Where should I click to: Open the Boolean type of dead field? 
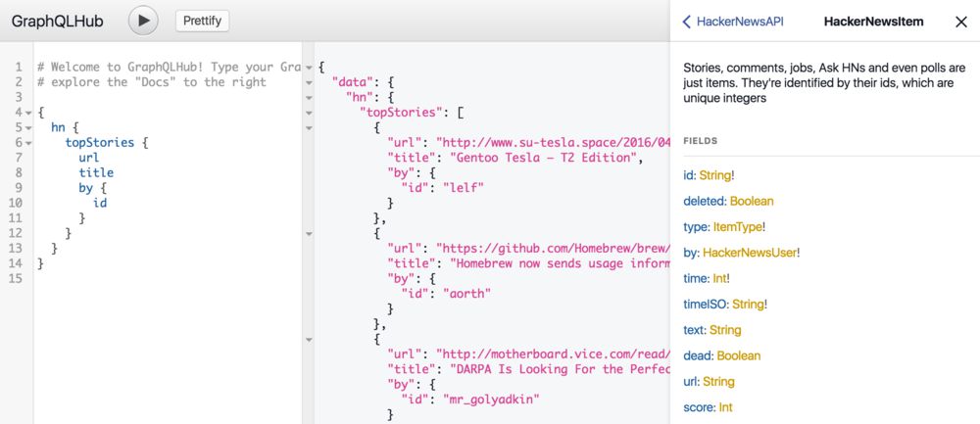click(739, 355)
